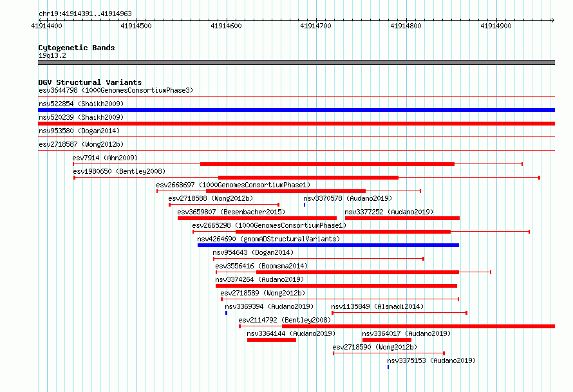Click the esv2718590 (Wong2012b) label
Screen dimensions: 573x392
click(x=375, y=347)
